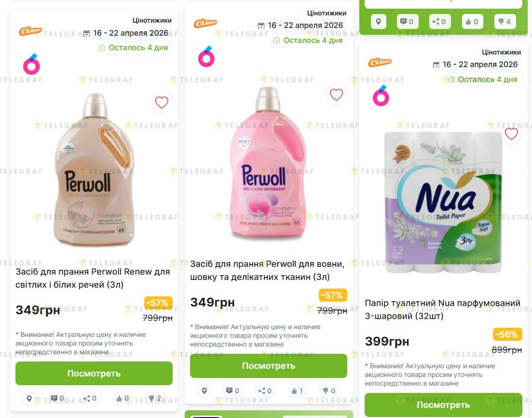Click Посмотреть button for Nua toilet paper

pos(443,405)
